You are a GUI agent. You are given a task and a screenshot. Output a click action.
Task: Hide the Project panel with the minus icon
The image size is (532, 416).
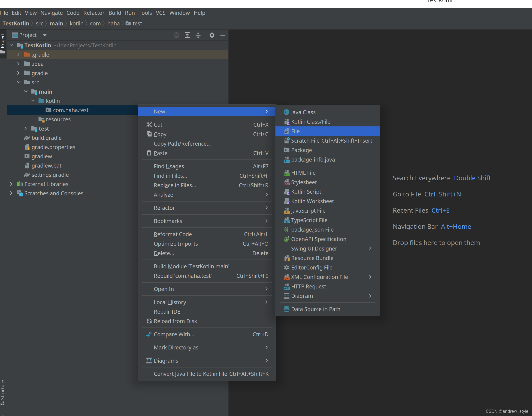tap(223, 35)
